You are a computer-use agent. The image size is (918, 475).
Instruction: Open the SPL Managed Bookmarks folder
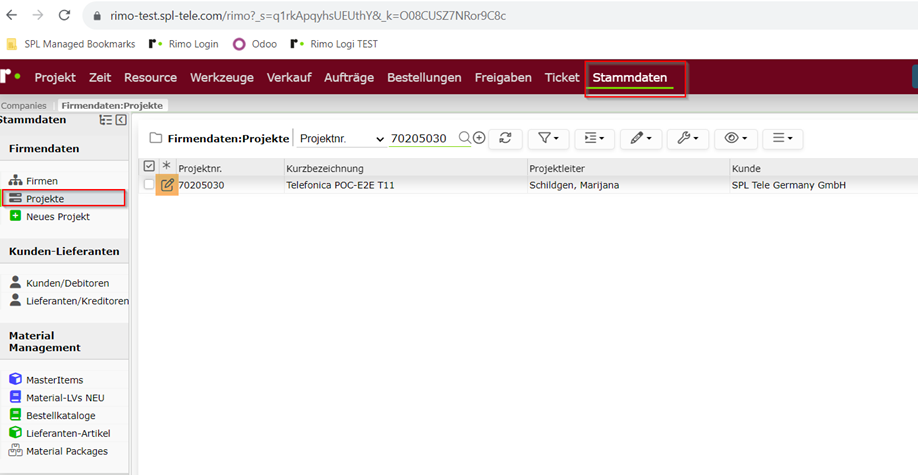[70, 44]
